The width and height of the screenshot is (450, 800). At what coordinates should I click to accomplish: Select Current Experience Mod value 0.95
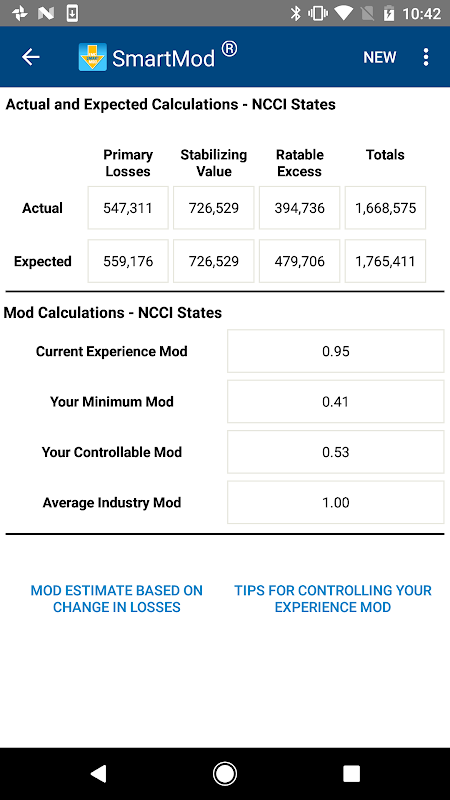pos(336,351)
